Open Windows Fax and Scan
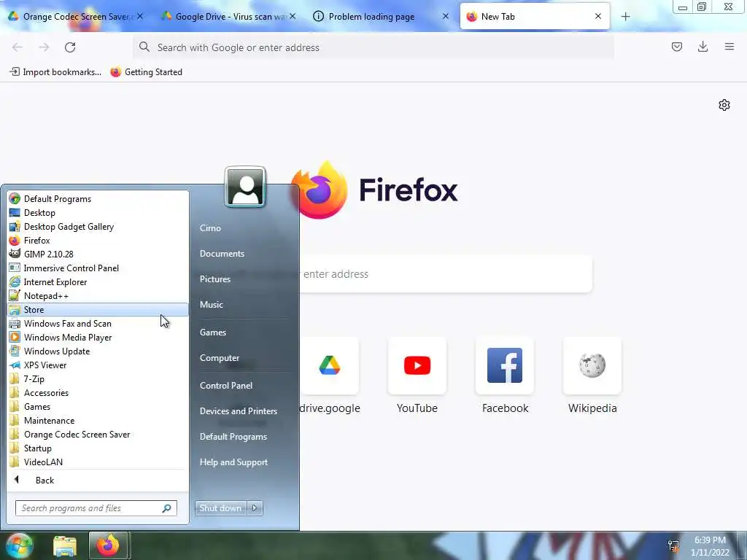 point(98,323)
